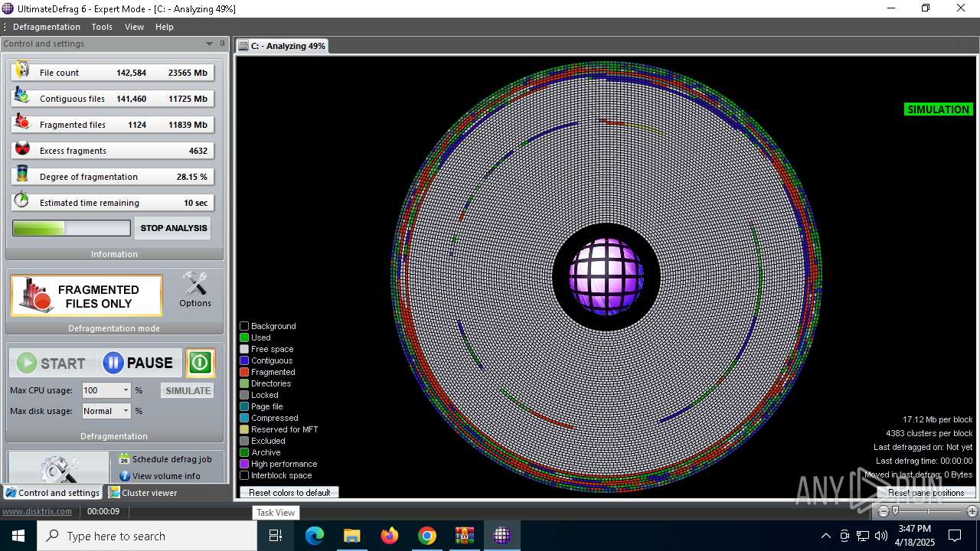Click the Windows Start button
Image resolution: width=980 pixels, height=551 pixels.
pyautogui.click(x=18, y=536)
